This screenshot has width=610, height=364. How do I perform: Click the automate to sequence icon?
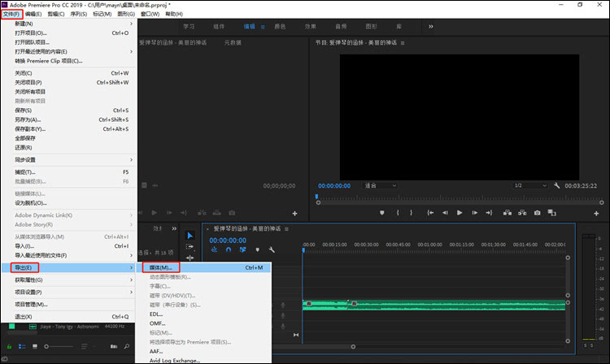114,346
